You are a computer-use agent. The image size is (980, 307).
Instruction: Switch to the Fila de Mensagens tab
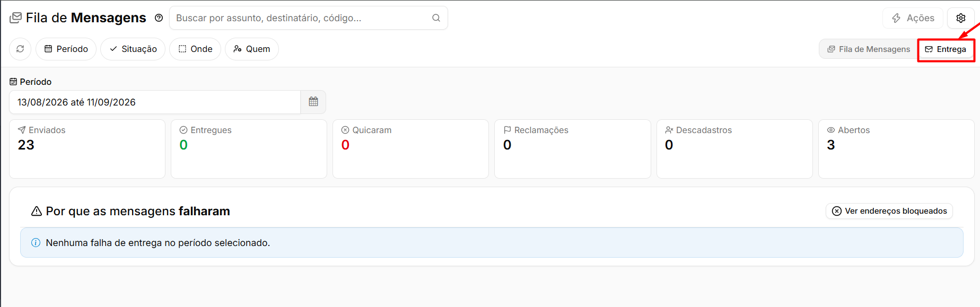[869, 49]
